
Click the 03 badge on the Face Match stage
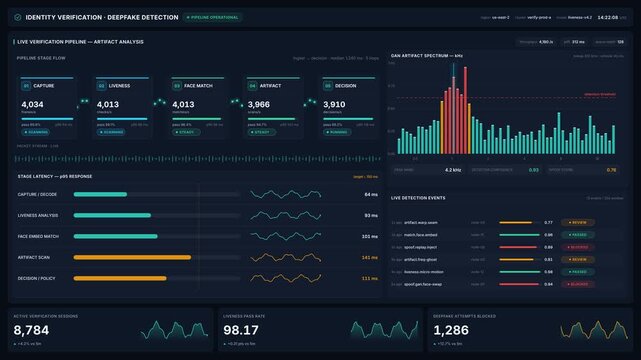(177, 86)
